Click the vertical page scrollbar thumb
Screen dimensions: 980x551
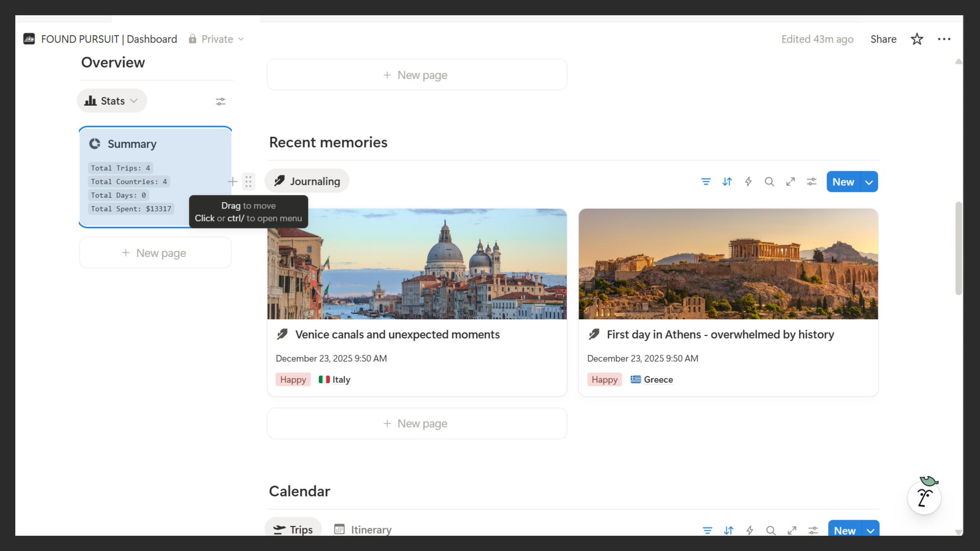point(958,248)
